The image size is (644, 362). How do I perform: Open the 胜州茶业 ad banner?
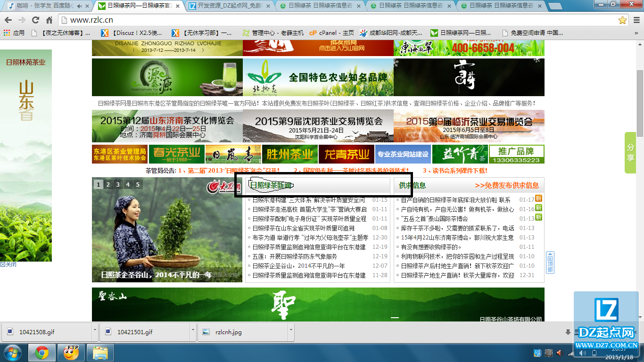(x=289, y=154)
